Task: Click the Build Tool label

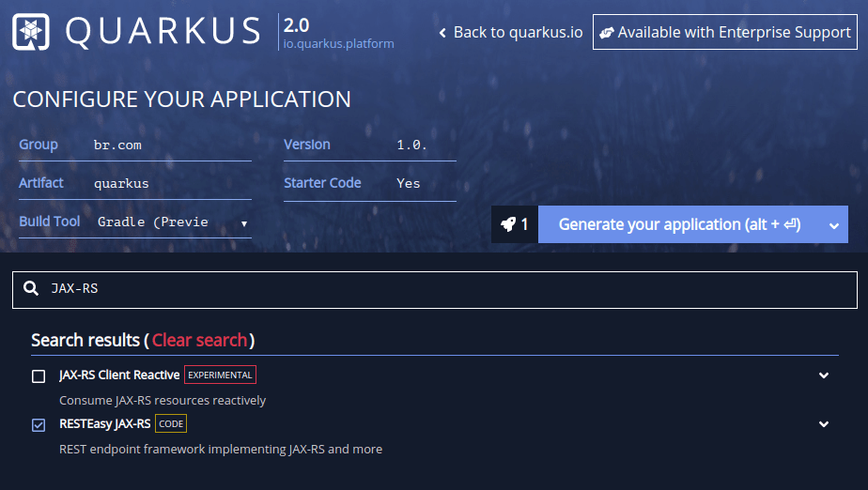Action: [x=49, y=222]
